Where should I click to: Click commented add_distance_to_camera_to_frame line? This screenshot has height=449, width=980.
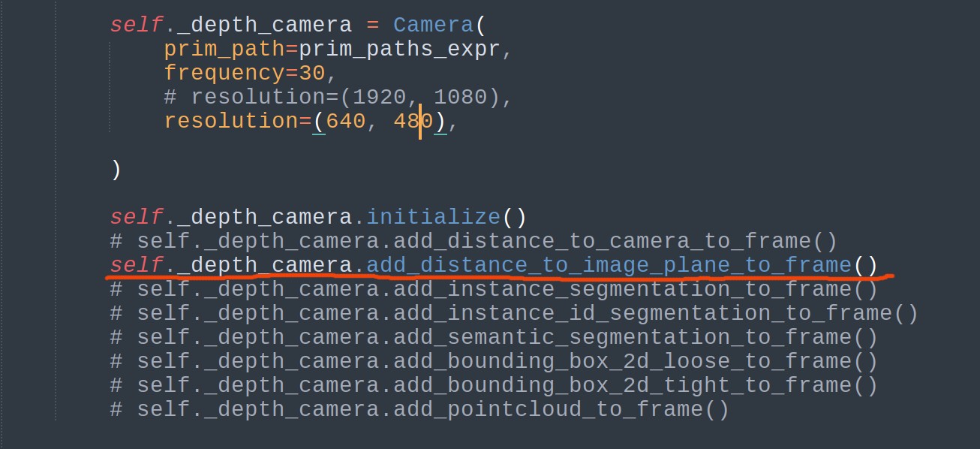[473, 241]
